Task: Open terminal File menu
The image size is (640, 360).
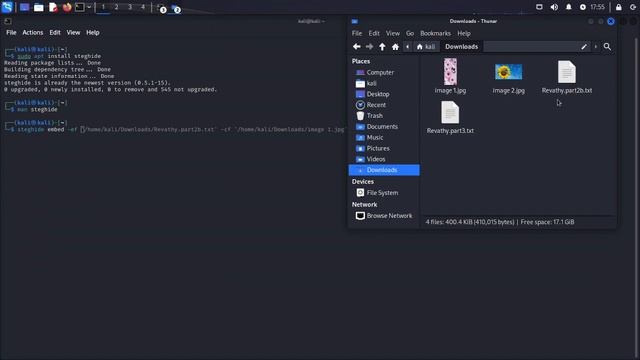Action: [x=11, y=33]
